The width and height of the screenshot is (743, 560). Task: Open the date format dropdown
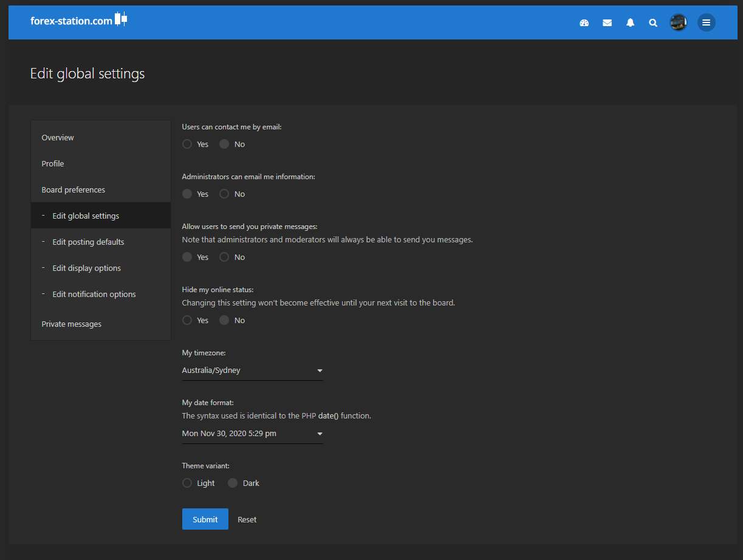(x=252, y=434)
